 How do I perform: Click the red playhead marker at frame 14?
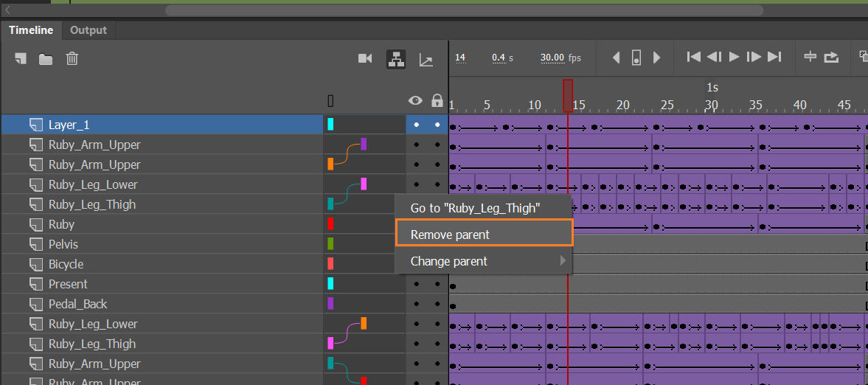[567, 95]
